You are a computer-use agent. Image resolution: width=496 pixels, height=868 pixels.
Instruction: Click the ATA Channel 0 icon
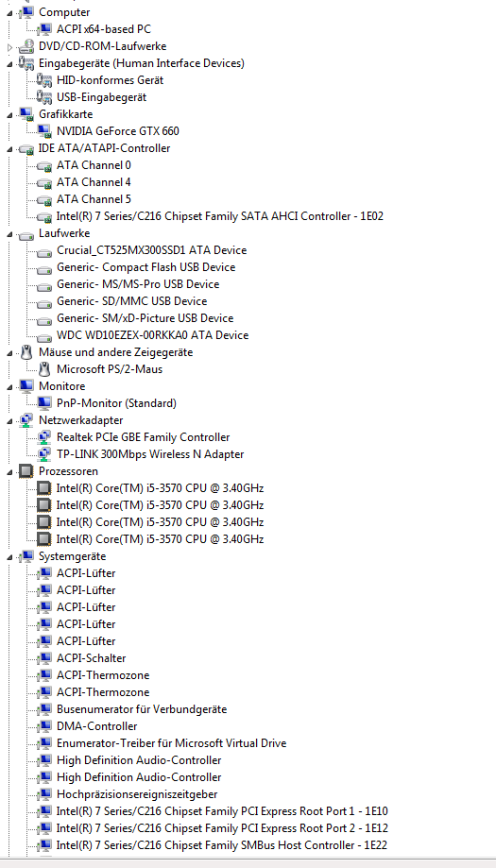(x=44, y=166)
